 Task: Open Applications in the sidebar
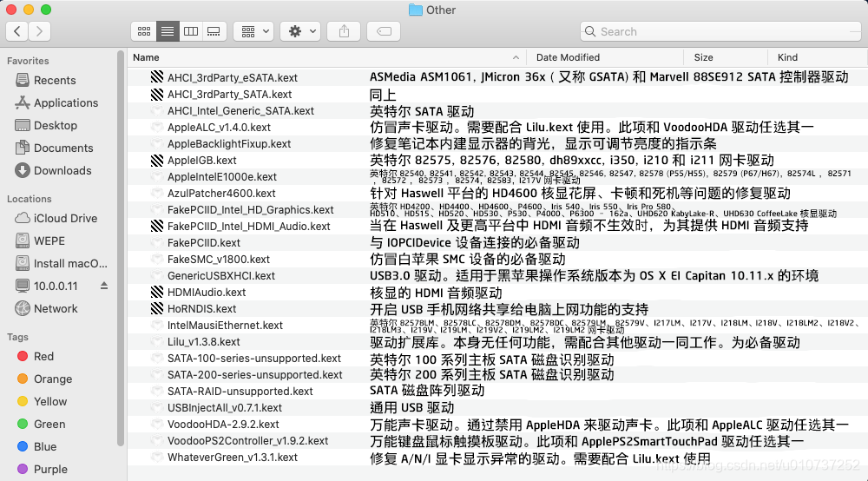point(56,103)
